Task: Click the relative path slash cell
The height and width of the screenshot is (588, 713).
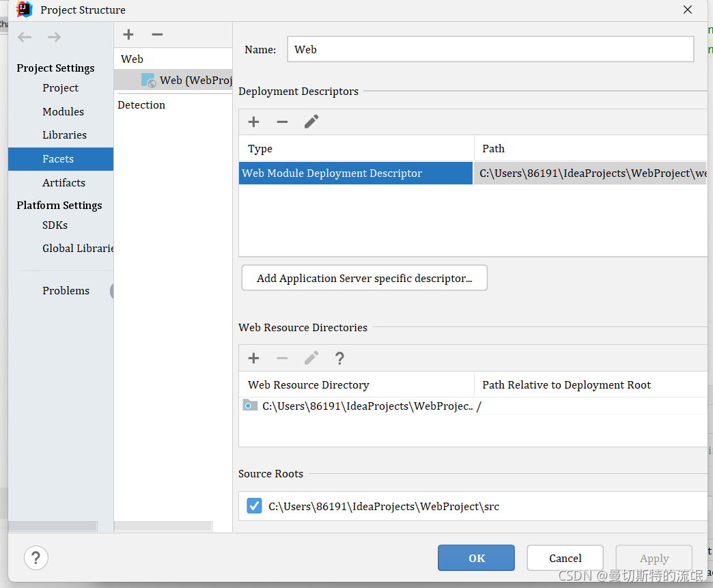Action: (479, 406)
